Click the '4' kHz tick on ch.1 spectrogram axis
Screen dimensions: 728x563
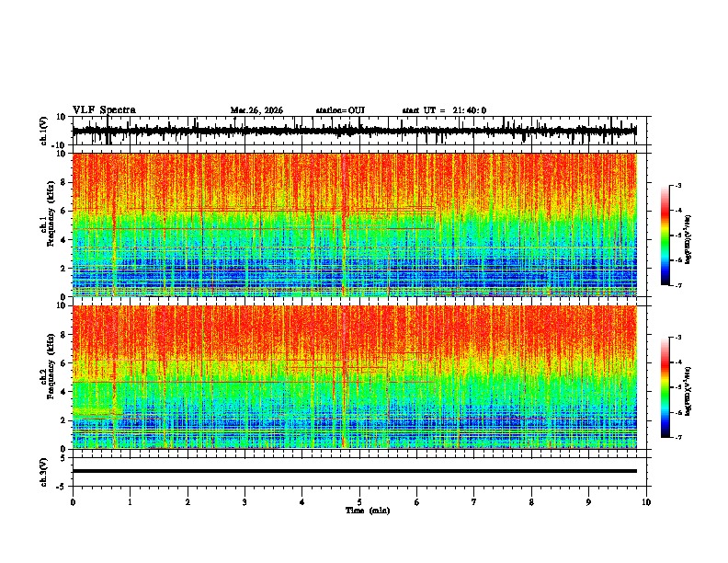tap(64, 240)
